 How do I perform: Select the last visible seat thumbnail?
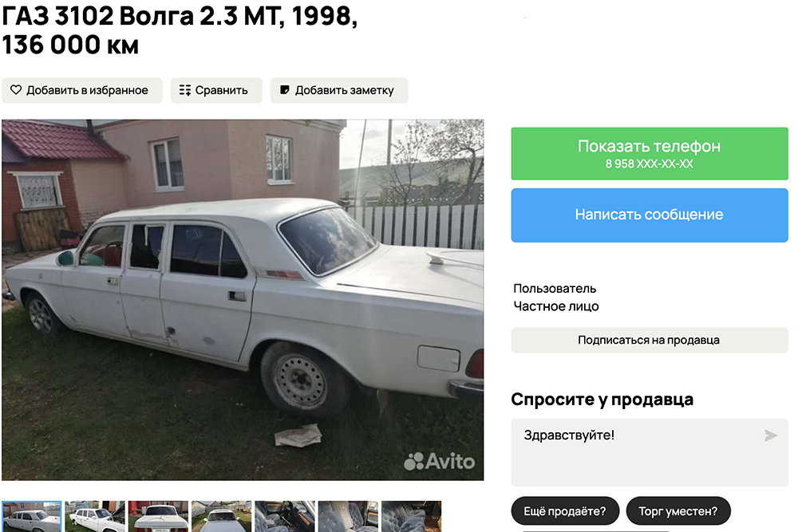pyautogui.click(x=412, y=516)
